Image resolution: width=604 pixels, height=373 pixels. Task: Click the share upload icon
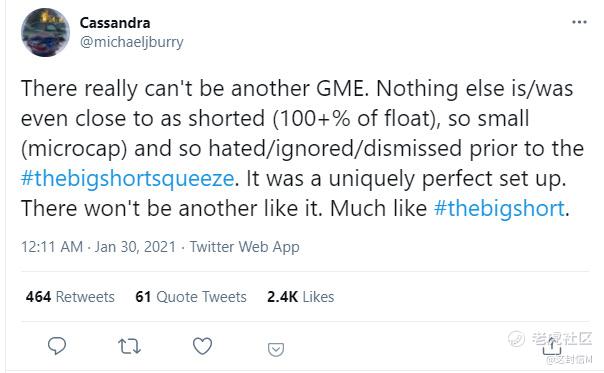coord(552,346)
